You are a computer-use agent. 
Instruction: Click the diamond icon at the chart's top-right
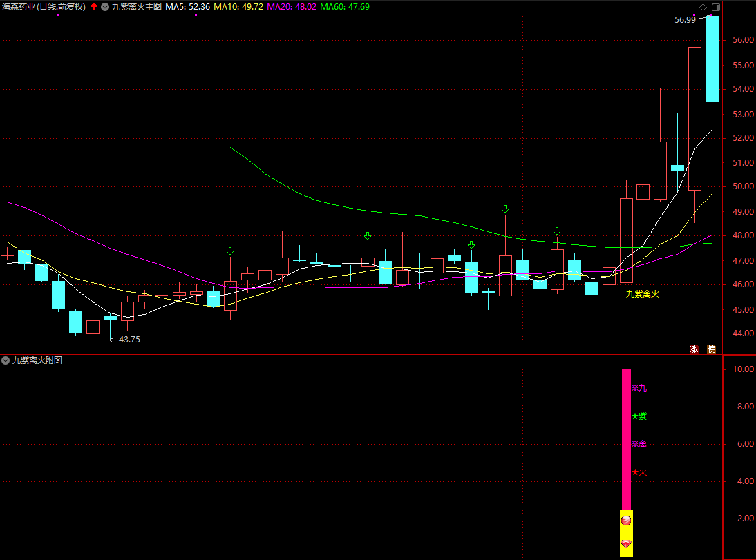coord(703,7)
